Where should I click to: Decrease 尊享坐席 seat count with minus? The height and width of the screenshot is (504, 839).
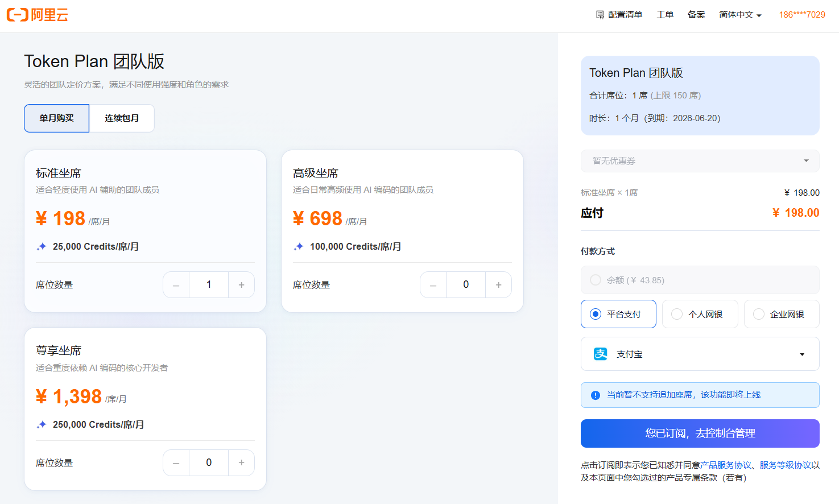[176, 463]
